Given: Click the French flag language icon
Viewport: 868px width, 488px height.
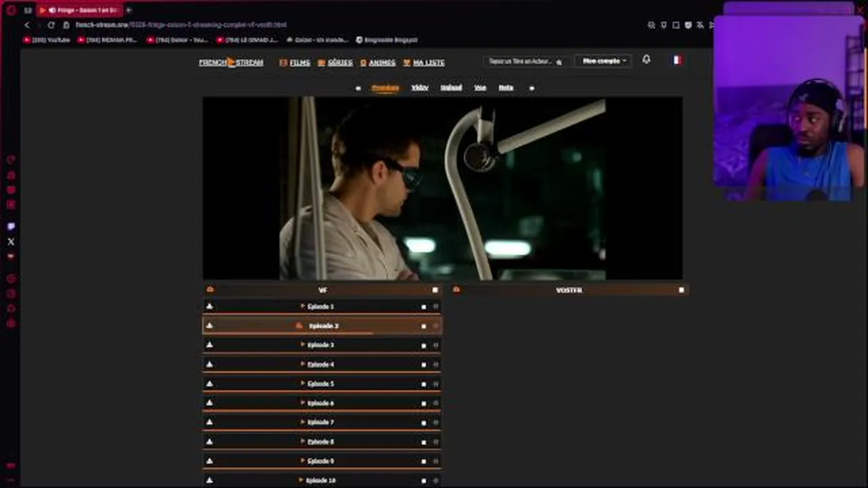Looking at the screenshot, I should (x=677, y=60).
